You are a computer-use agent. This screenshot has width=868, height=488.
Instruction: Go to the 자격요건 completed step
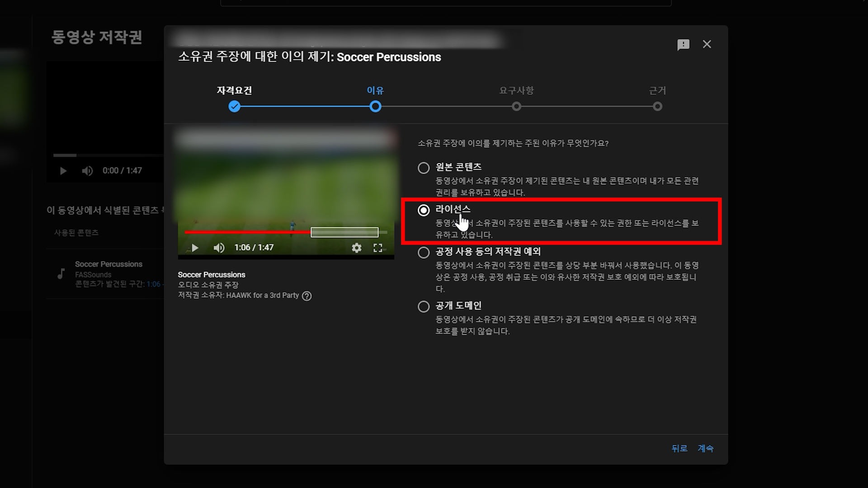(234, 107)
